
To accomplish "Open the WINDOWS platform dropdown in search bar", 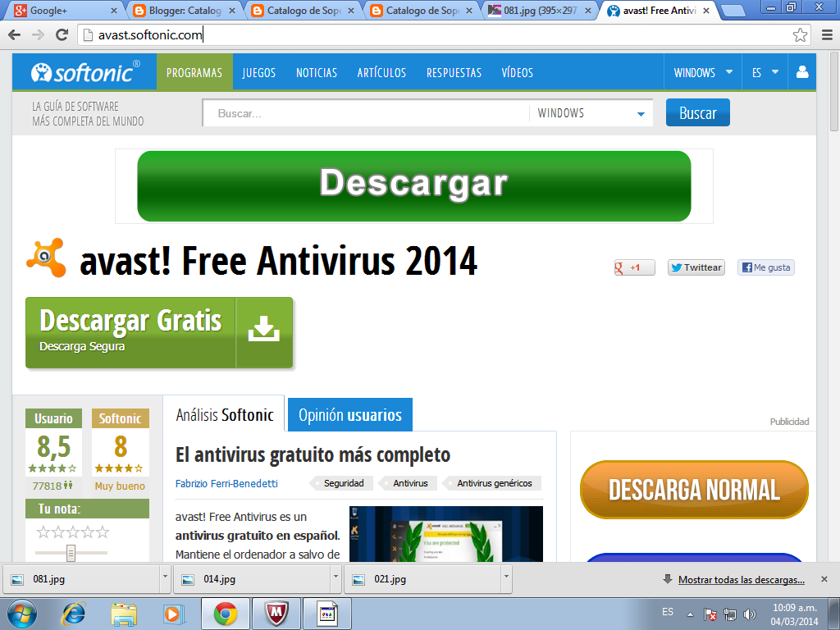I will coord(591,113).
